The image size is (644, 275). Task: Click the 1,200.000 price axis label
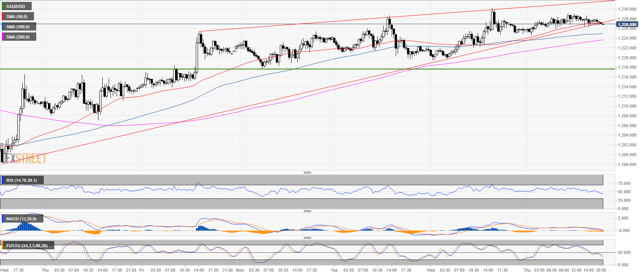pyautogui.click(x=627, y=155)
